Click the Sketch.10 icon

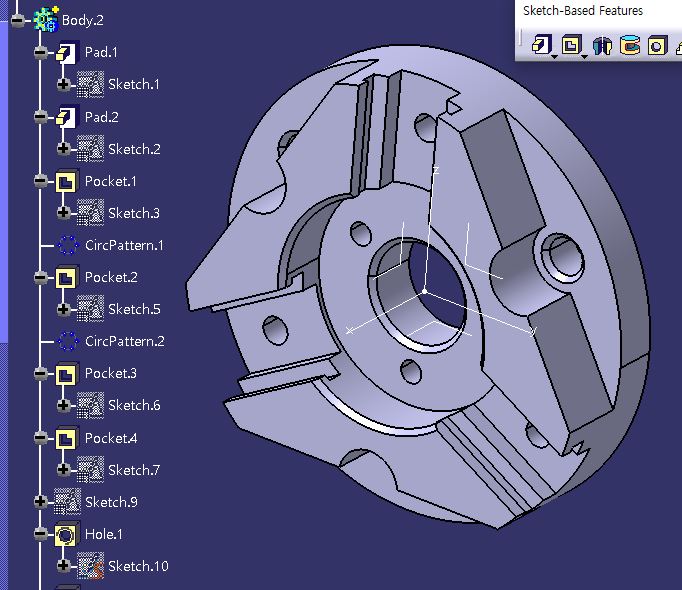pyautogui.click(x=90, y=566)
